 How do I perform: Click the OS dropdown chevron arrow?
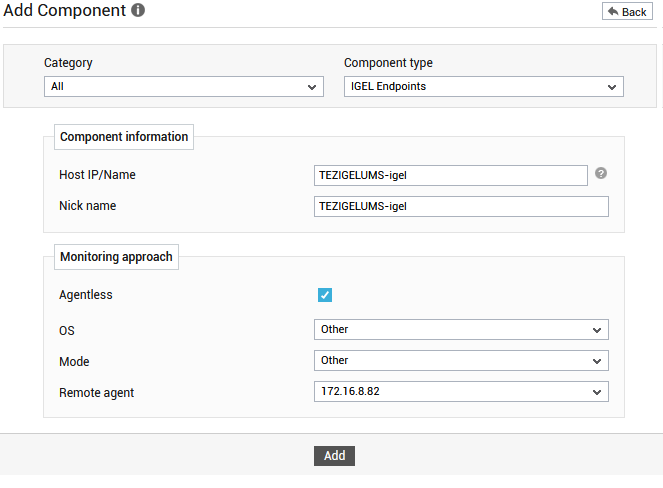point(597,330)
